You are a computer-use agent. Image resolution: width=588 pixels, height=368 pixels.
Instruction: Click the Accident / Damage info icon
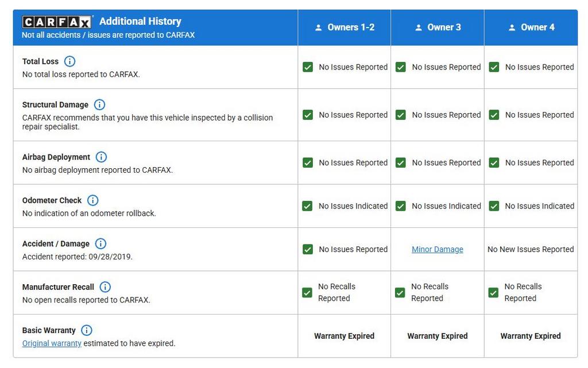coord(100,243)
